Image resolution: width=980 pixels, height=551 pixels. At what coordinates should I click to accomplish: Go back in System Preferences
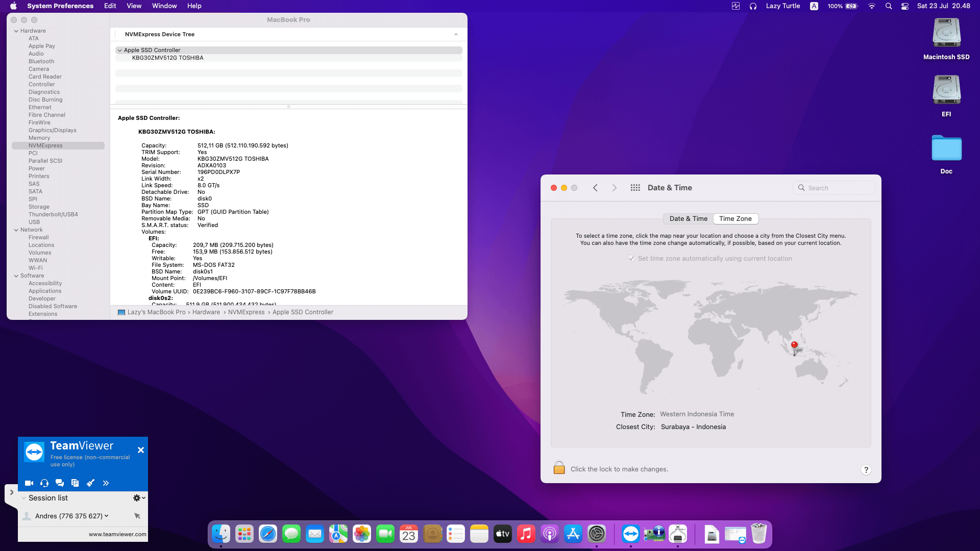click(595, 188)
